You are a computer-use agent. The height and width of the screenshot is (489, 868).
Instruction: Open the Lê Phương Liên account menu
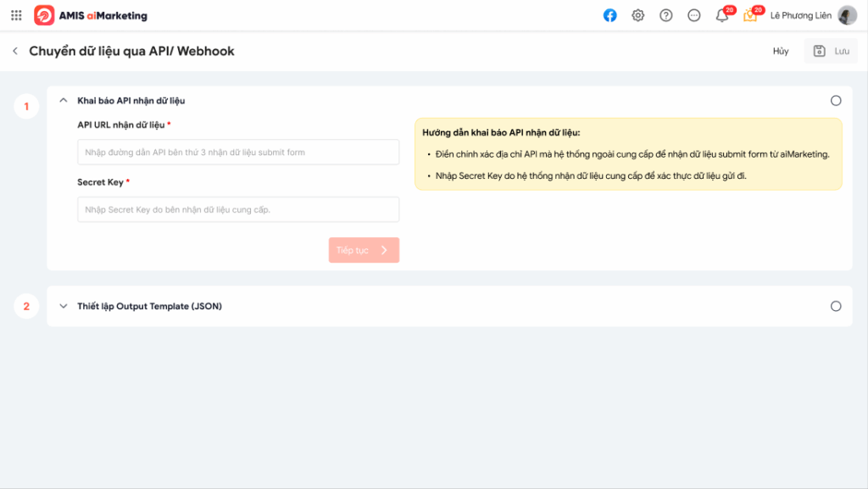(x=800, y=15)
